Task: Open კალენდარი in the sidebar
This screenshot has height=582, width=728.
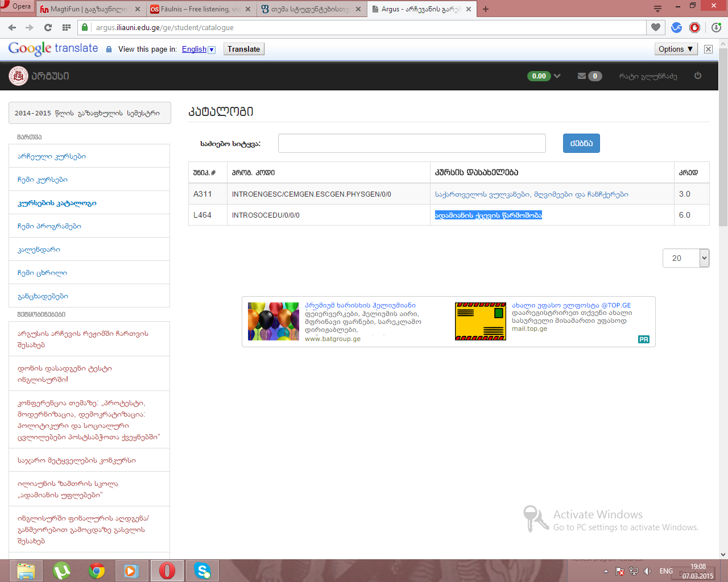Action: click(89, 250)
